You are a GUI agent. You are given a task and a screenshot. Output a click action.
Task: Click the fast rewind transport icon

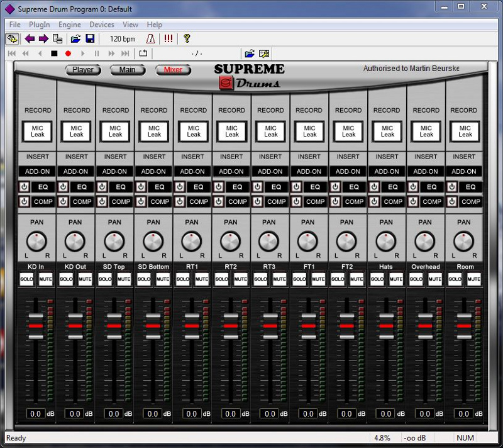tap(25, 53)
